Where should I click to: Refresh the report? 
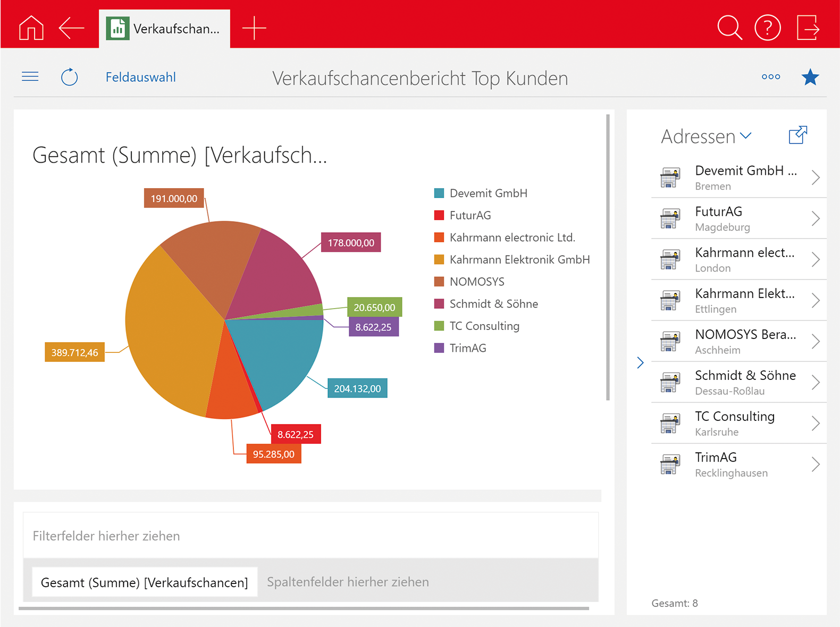(x=69, y=77)
